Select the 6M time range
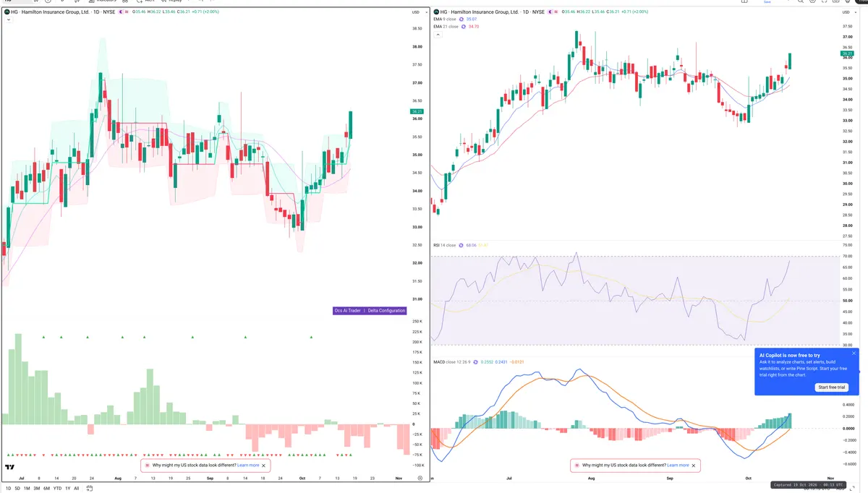Image resolution: width=868 pixels, height=493 pixels. tap(46, 489)
